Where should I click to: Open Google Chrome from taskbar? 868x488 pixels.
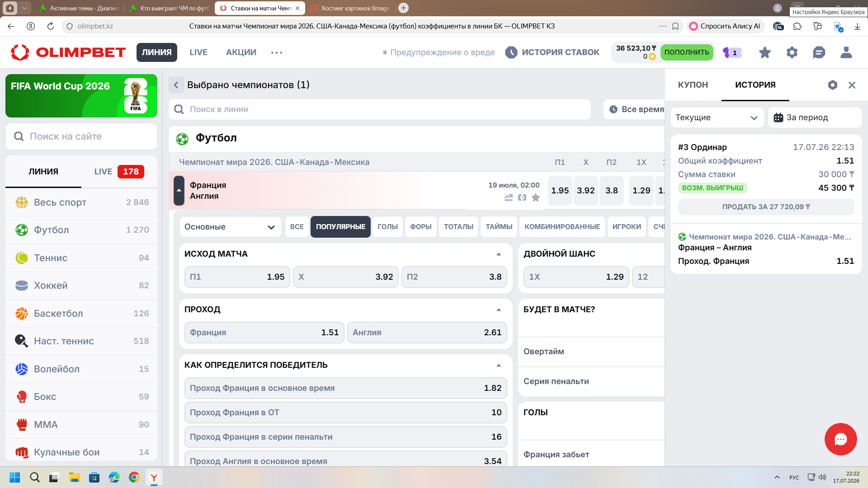click(134, 477)
